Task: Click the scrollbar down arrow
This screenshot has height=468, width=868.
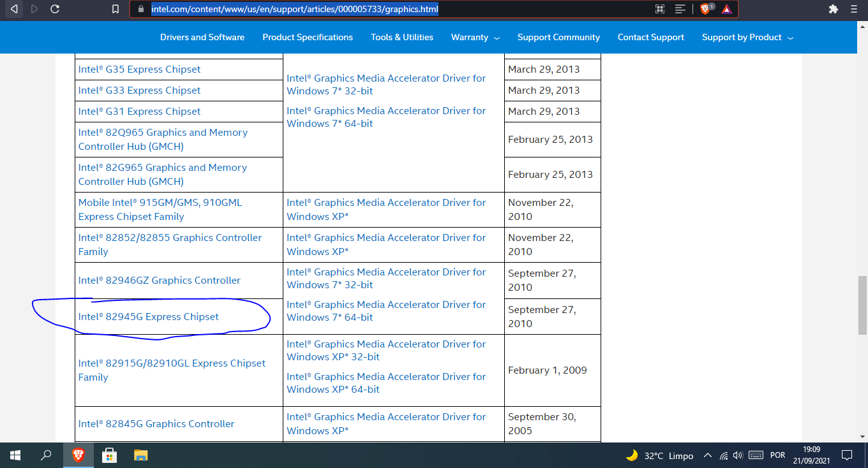Action: [862, 437]
